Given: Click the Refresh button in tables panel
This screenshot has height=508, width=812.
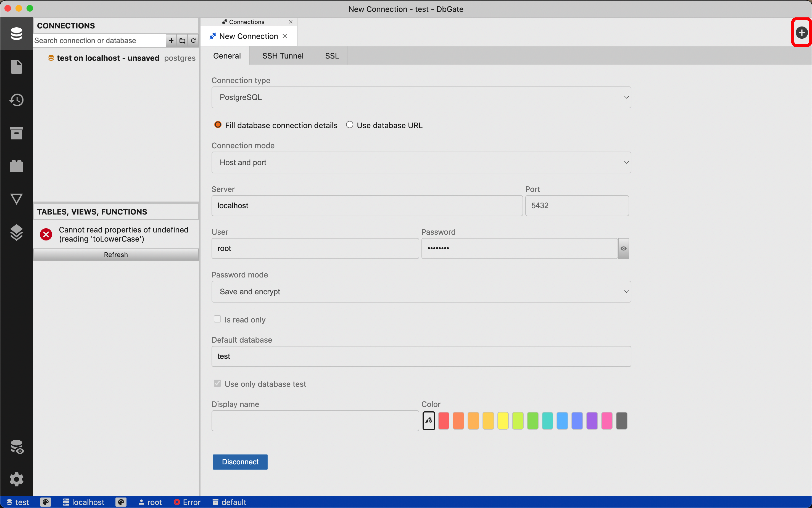Looking at the screenshot, I should coord(115,254).
